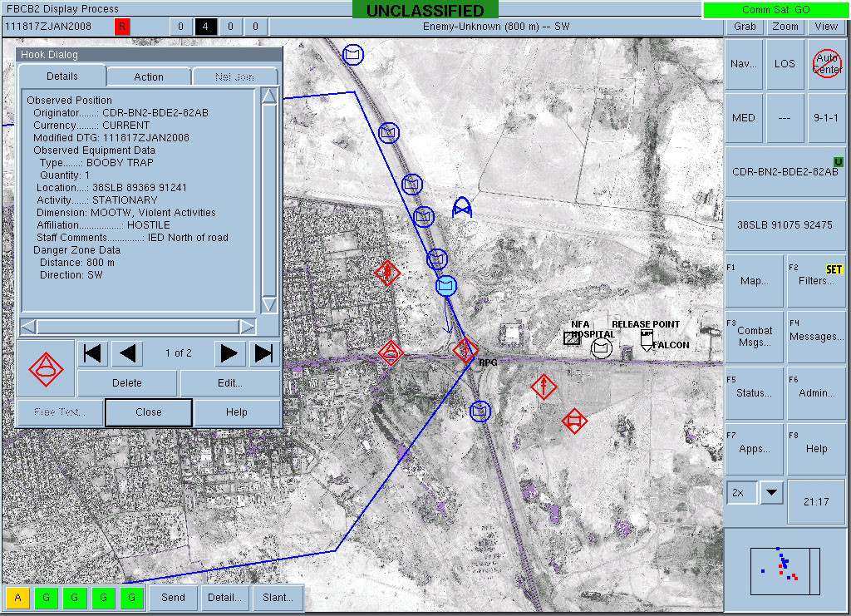Activate the Auto Center control
The width and height of the screenshot is (851, 616).
coord(826,64)
